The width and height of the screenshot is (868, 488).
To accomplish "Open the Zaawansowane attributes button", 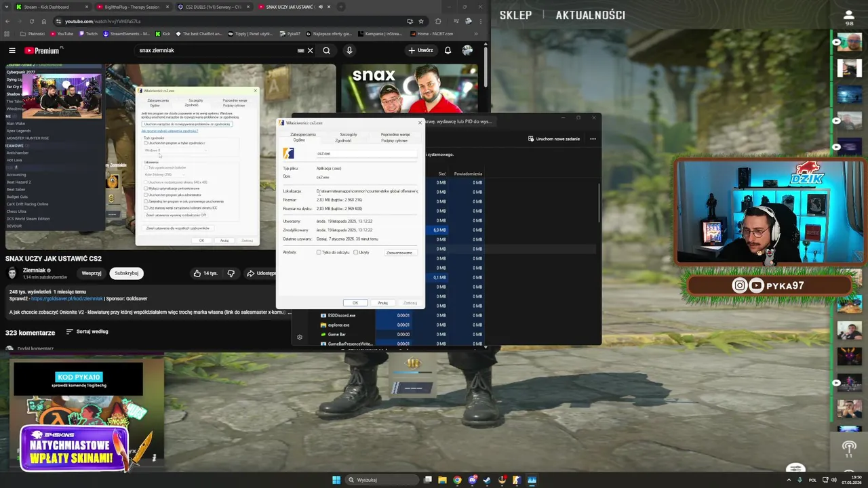I will (399, 252).
